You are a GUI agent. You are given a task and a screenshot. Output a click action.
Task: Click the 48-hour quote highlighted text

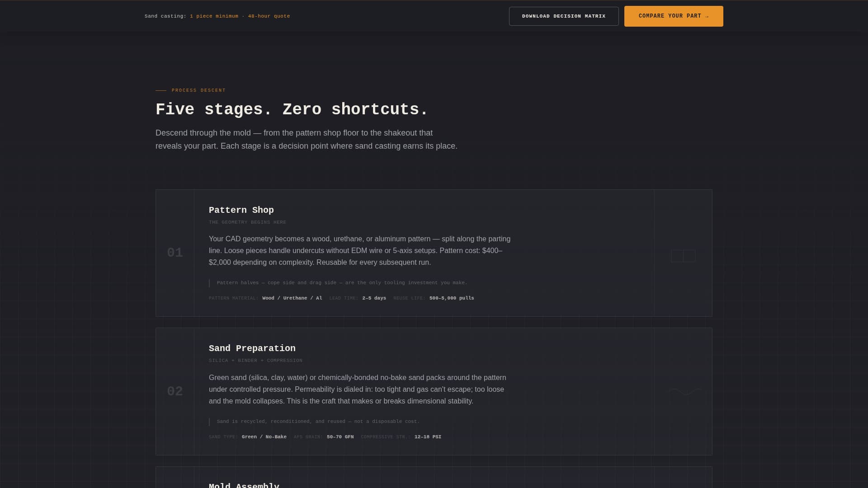point(269,16)
